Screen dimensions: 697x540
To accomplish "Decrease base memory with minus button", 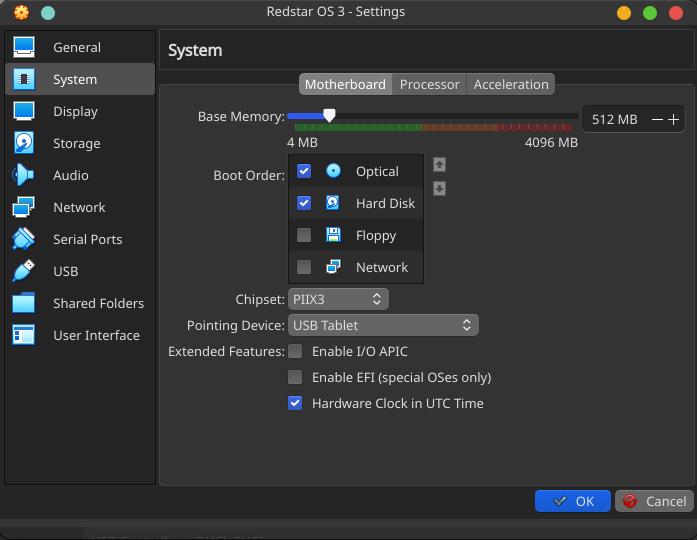I will pyautogui.click(x=657, y=119).
